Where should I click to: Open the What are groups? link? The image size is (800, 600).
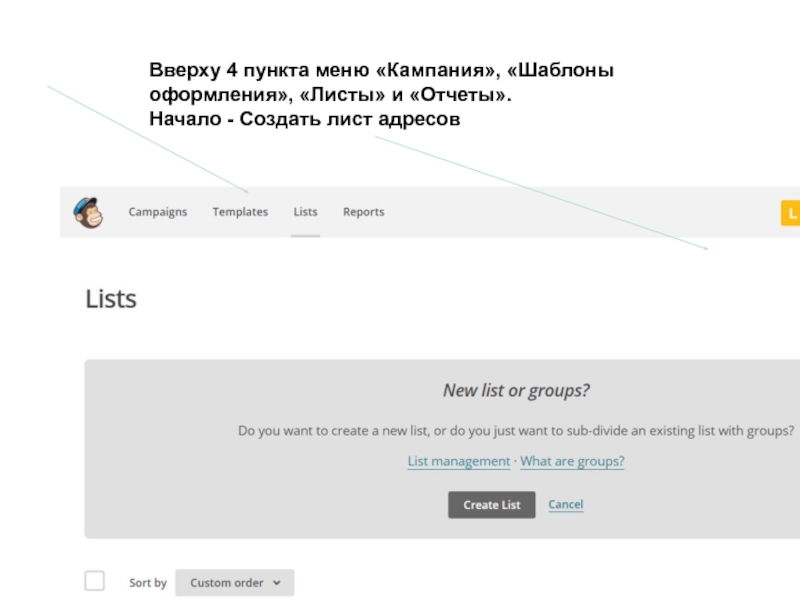point(572,461)
